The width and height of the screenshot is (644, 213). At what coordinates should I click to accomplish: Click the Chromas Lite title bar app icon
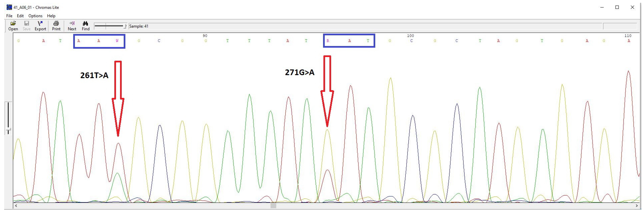click(9, 7)
